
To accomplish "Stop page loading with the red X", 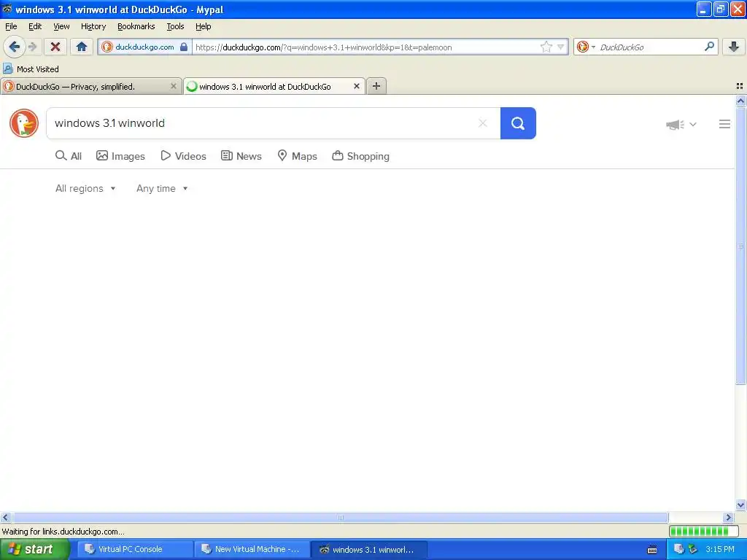I will [x=55, y=47].
